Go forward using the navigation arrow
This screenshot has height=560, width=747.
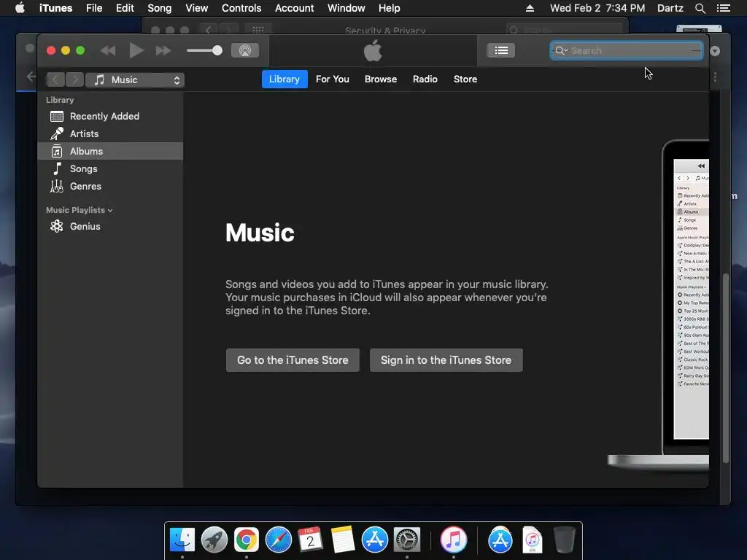75,80
